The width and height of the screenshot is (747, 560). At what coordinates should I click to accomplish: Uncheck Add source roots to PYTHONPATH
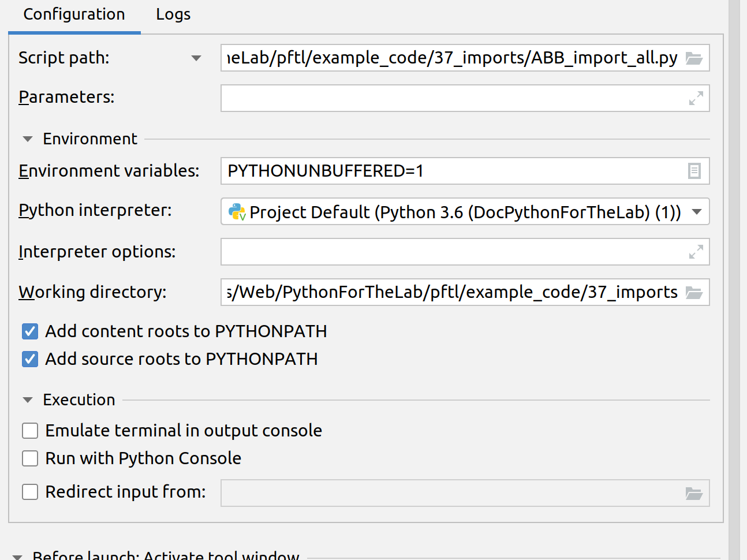pyautogui.click(x=29, y=359)
